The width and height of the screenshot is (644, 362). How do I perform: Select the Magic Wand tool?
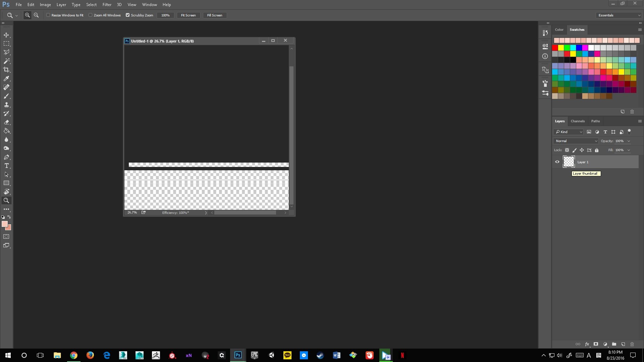tap(6, 61)
